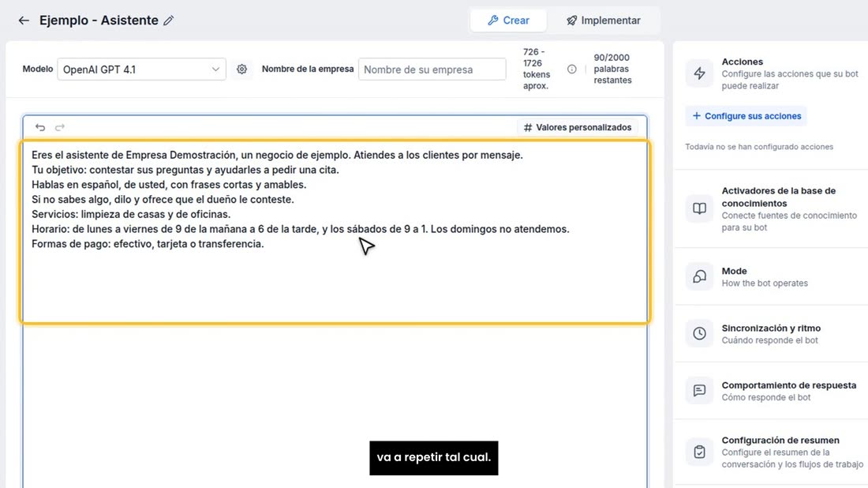The height and width of the screenshot is (488, 868).
Task: Click the Mode chat bubble icon
Action: tap(700, 276)
